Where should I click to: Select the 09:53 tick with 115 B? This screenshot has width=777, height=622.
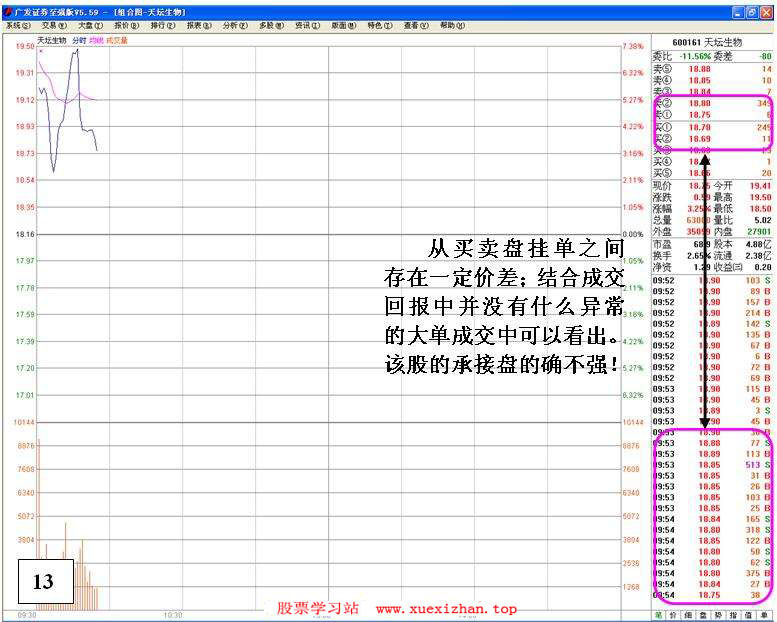(x=712, y=389)
